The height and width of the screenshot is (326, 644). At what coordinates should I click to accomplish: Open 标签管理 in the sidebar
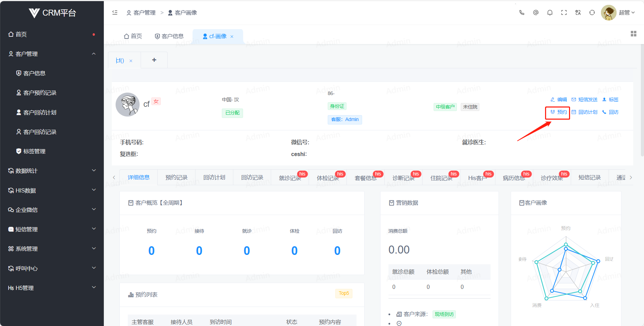(52, 151)
